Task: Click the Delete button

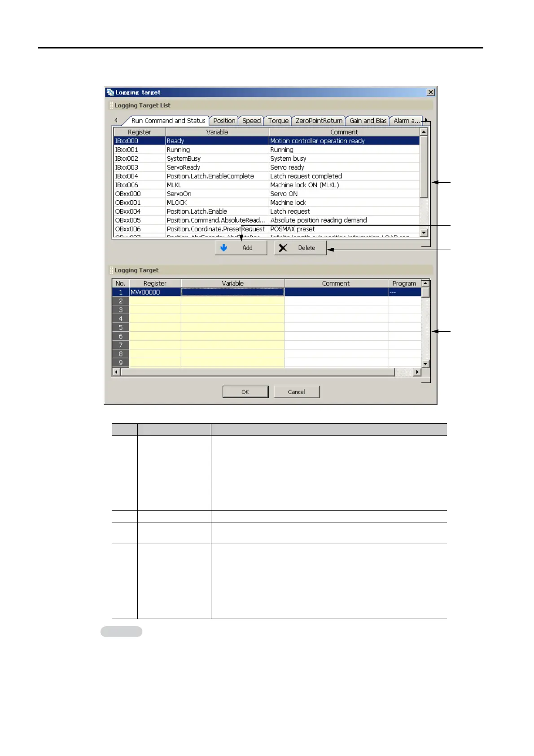Action: point(300,248)
